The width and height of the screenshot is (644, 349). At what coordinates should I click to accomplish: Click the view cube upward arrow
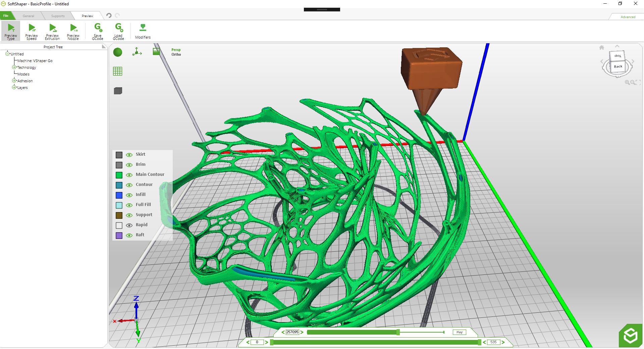[x=617, y=46]
